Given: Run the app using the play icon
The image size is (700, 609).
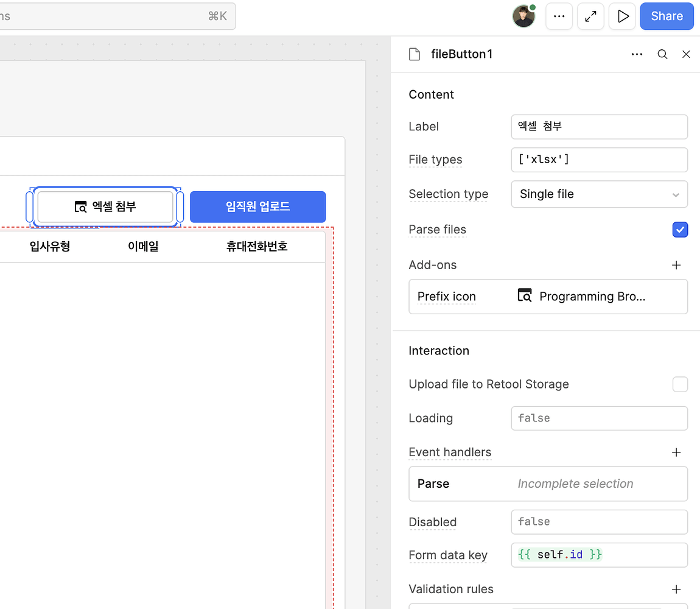Looking at the screenshot, I should coord(621,16).
